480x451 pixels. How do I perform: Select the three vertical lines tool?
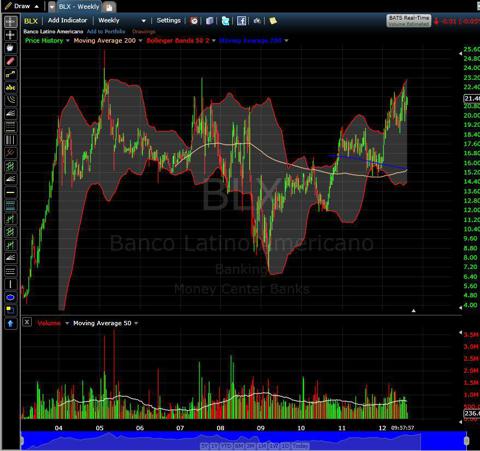10,140
